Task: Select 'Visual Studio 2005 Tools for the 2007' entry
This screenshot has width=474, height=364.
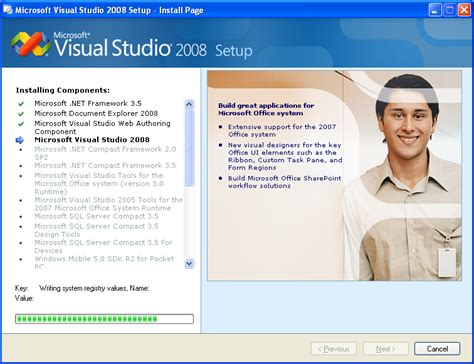Action: click(x=109, y=204)
